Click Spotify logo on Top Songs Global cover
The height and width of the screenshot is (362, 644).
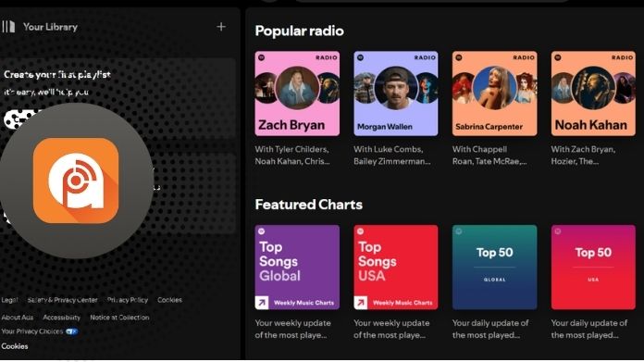[x=261, y=231]
